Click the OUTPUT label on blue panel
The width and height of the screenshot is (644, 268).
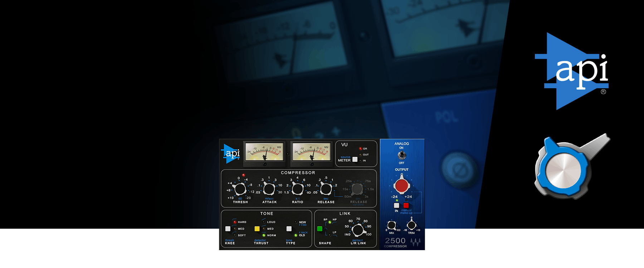(x=401, y=170)
